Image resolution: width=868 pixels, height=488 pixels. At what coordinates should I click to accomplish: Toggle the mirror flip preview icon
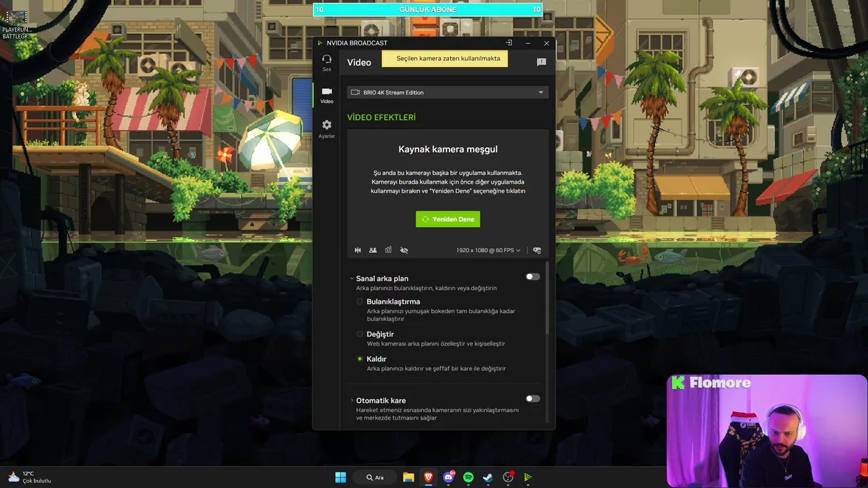click(358, 250)
